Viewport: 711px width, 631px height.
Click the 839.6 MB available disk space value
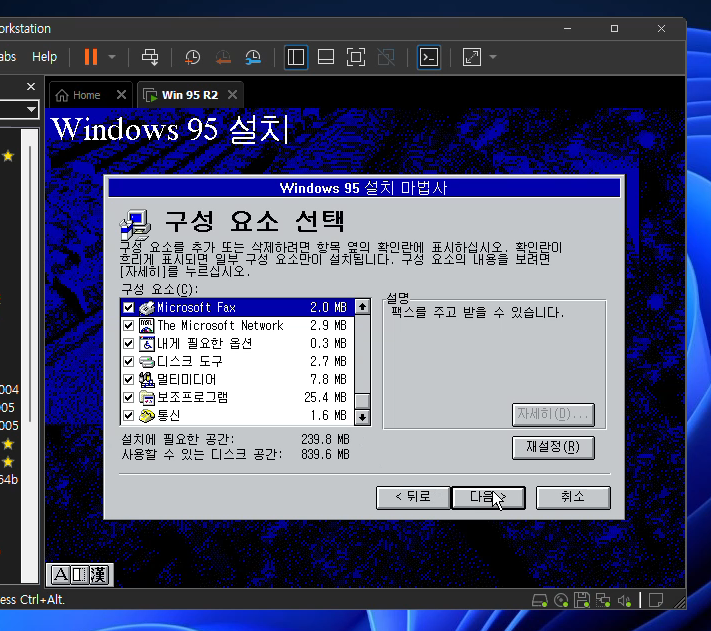click(325, 454)
